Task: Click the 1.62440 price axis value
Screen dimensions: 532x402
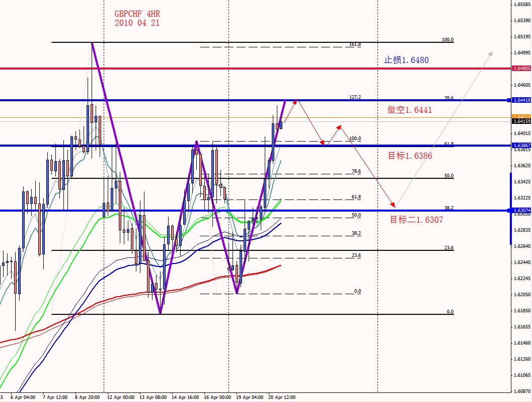Action: tap(522, 262)
